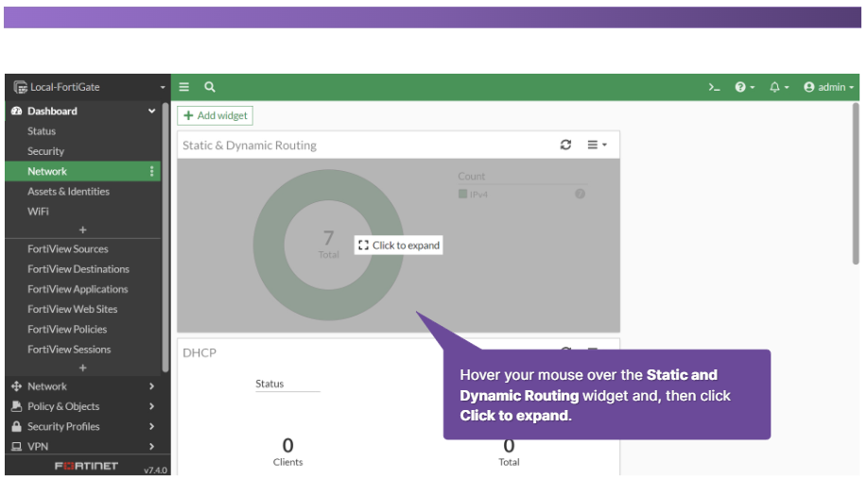
Task: Open the admin user menu
Action: click(828, 87)
